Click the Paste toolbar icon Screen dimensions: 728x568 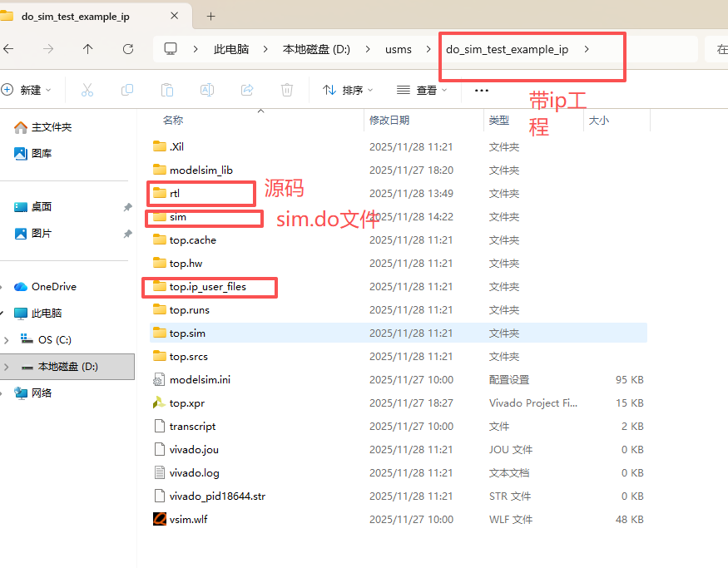167,90
